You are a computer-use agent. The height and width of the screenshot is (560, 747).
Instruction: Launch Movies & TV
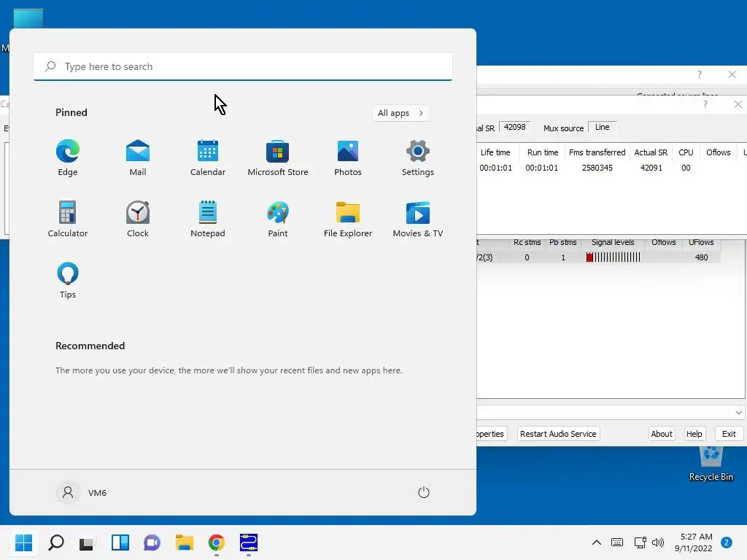click(418, 219)
